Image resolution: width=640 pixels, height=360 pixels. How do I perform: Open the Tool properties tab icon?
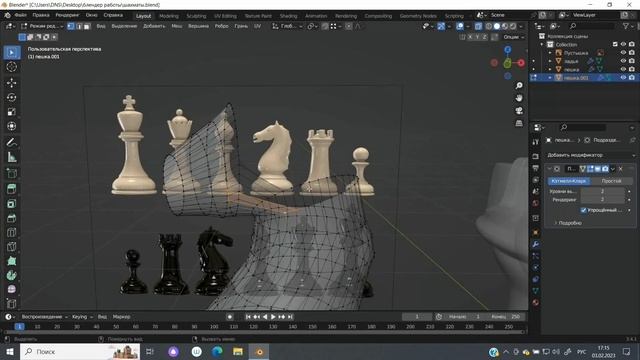(536, 141)
